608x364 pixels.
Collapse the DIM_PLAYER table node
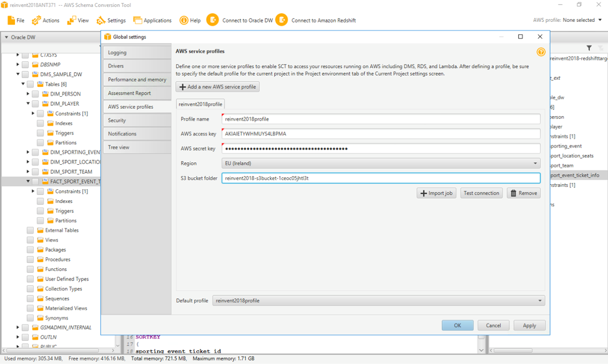tap(28, 104)
